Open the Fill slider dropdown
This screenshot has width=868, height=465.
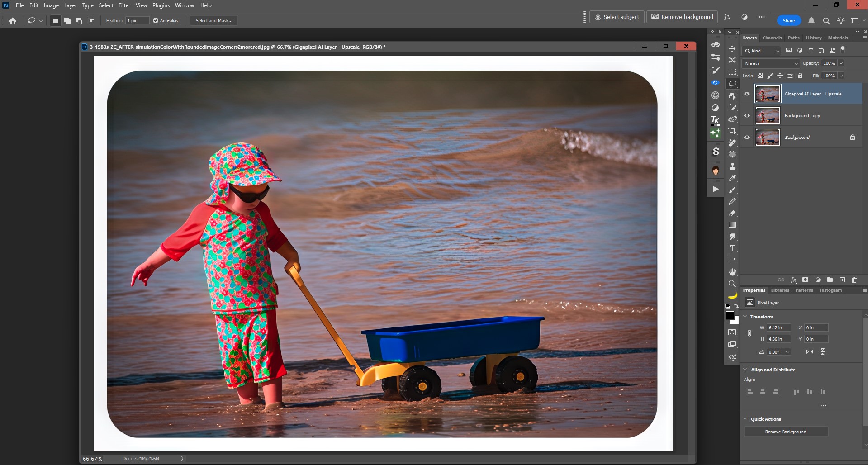(x=841, y=76)
